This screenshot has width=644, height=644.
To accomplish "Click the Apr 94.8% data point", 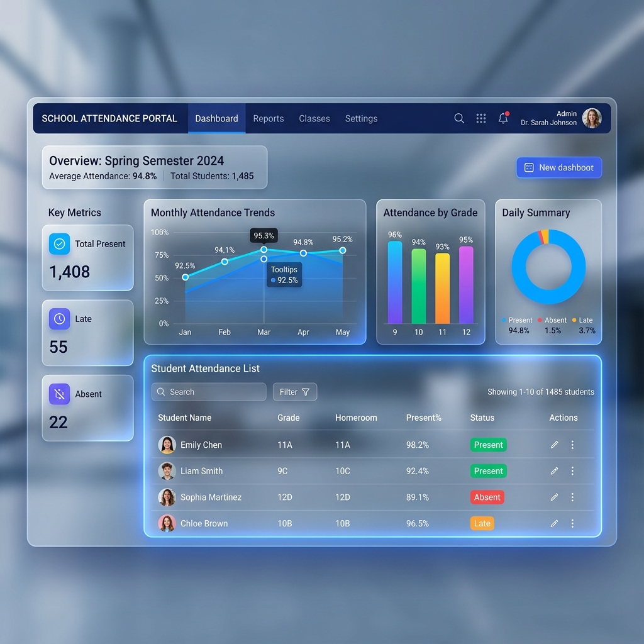I will [303, 253].
